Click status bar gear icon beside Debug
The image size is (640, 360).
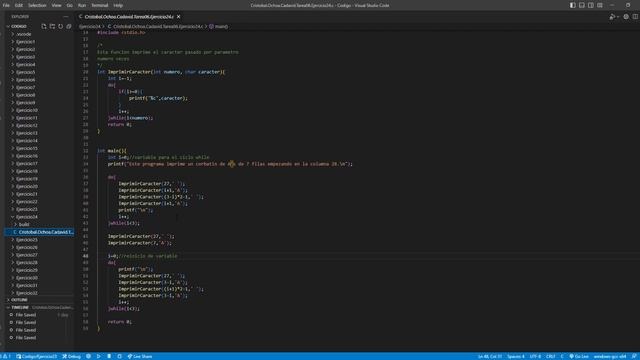pos(88,356)
